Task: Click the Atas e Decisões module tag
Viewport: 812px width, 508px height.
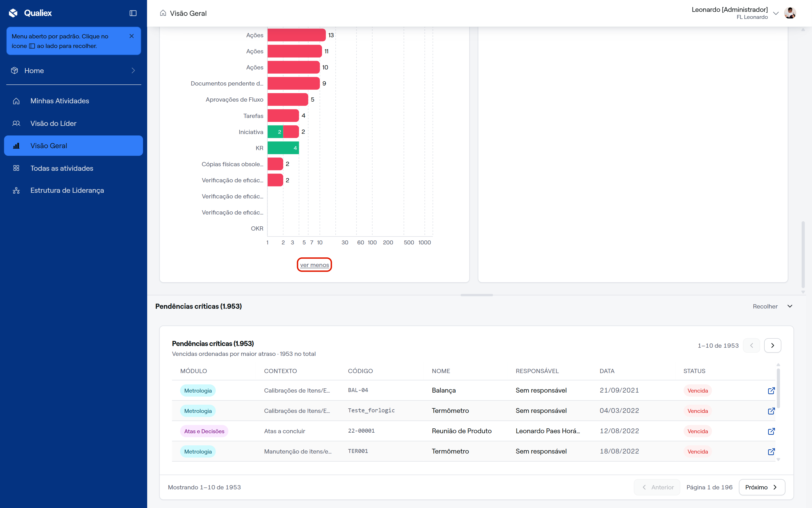Action: tap(204, 431)
